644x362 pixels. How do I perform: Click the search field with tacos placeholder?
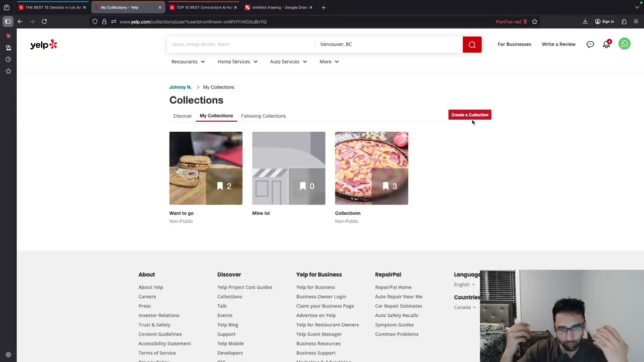coord(240,44)
